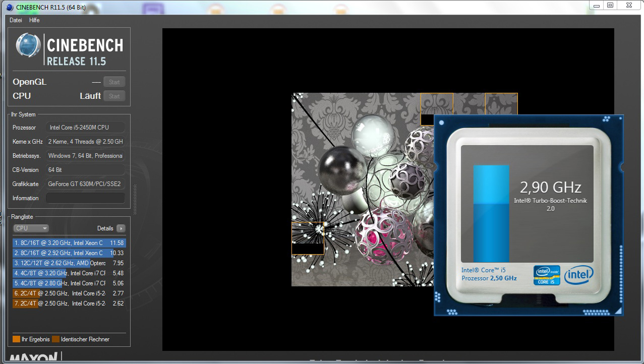Image resolution: width=644 pixels, height=364 pixels.
Task: Click the gadget's bottom-right resize corner triangle
Action: pos(618,311)
